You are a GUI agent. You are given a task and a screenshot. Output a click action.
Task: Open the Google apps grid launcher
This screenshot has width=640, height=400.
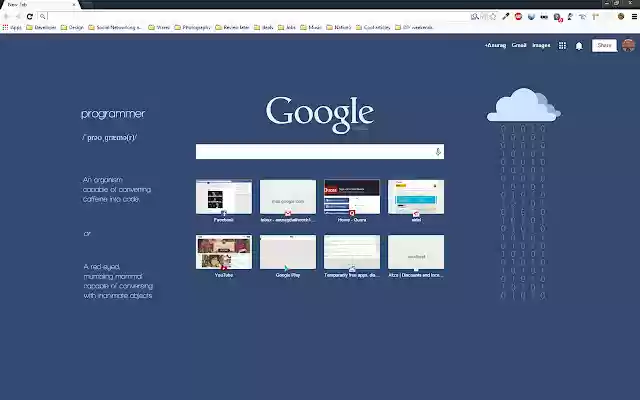point(562,45)
